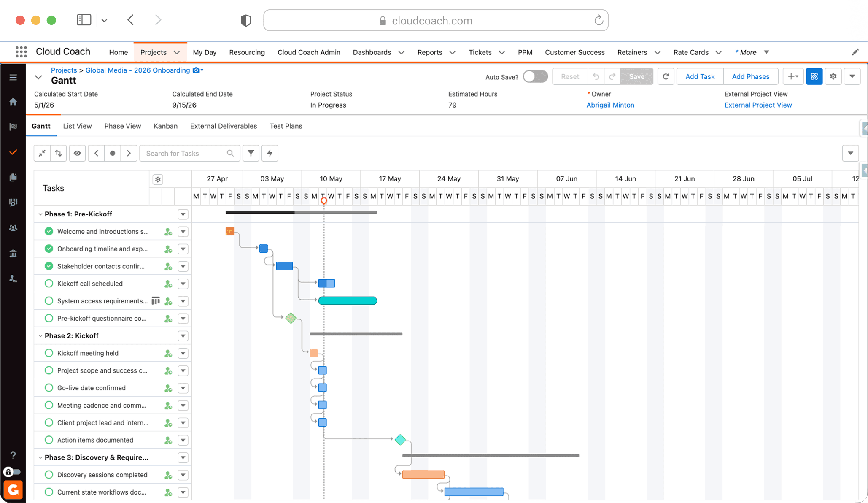
Task: Click the today marker on the timeline
Action: click(x=324, y=201)
